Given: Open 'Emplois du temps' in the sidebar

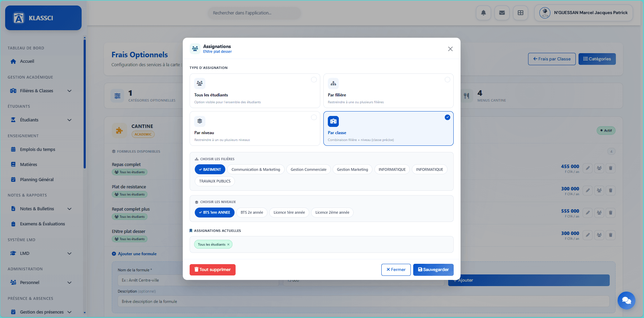Looking at the screenshot, I should 37,150.
